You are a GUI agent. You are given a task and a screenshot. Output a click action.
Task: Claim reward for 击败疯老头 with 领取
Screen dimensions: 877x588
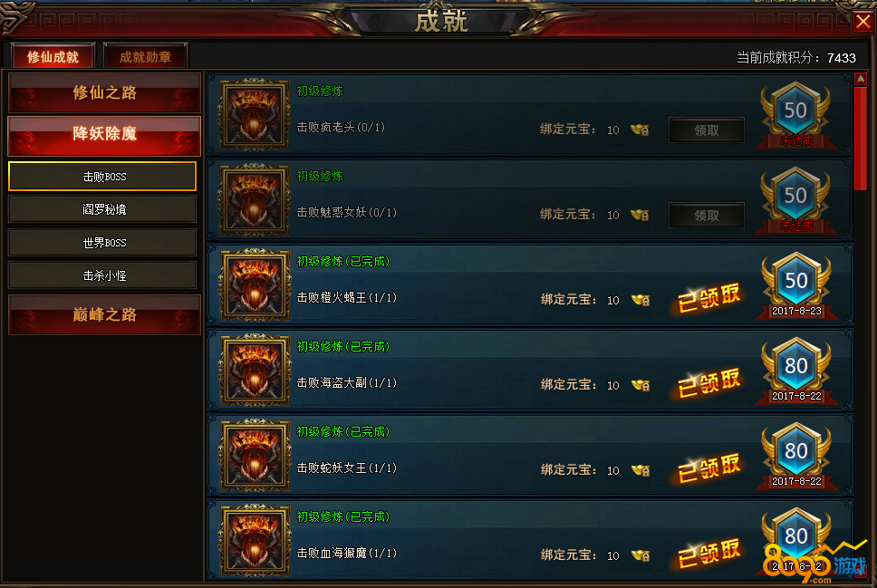707,130
